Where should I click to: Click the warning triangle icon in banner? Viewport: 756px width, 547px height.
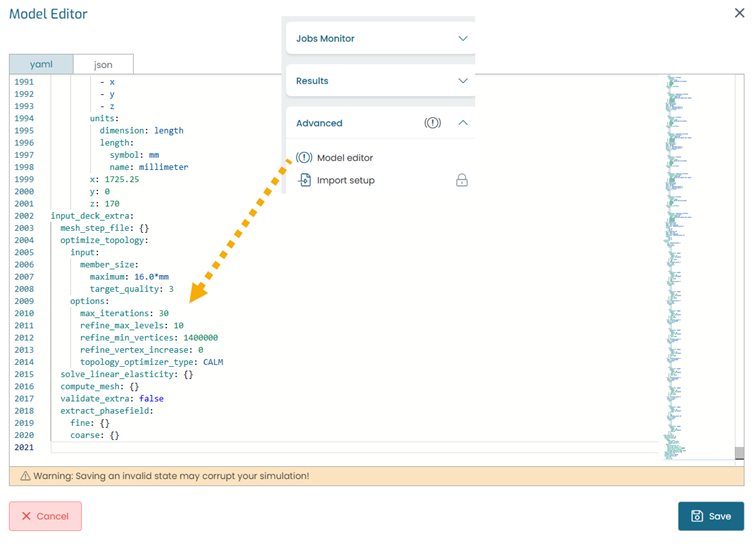click(x=25, y=476)
